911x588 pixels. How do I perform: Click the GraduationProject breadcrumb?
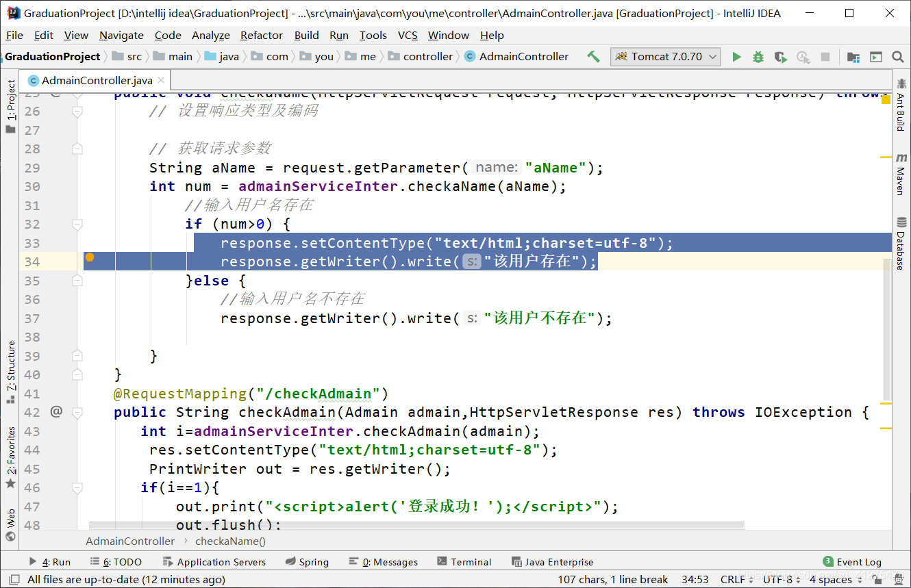pos(53,57)
